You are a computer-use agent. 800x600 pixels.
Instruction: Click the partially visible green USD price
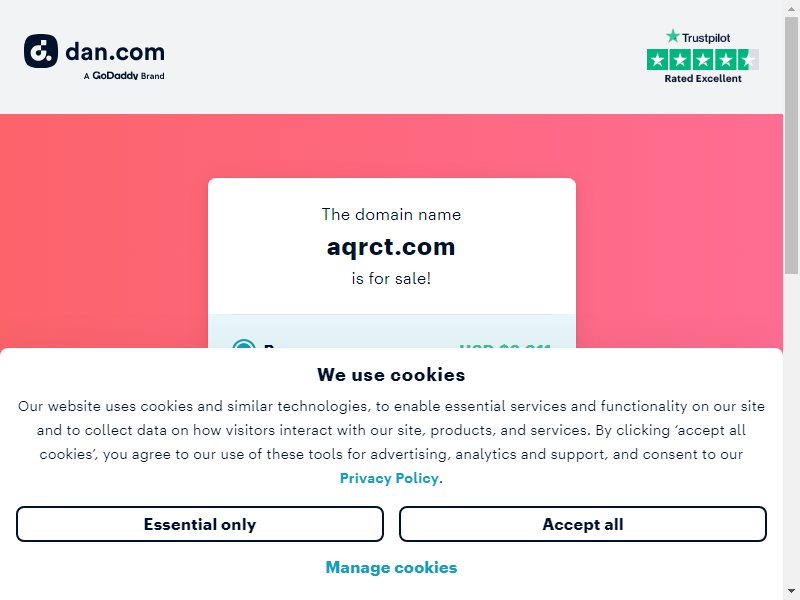[x=505, y=346]
